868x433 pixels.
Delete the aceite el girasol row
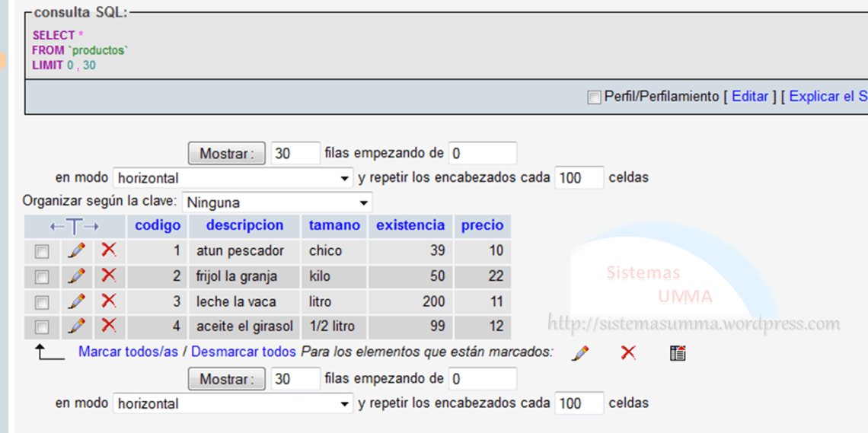point(109,326)
